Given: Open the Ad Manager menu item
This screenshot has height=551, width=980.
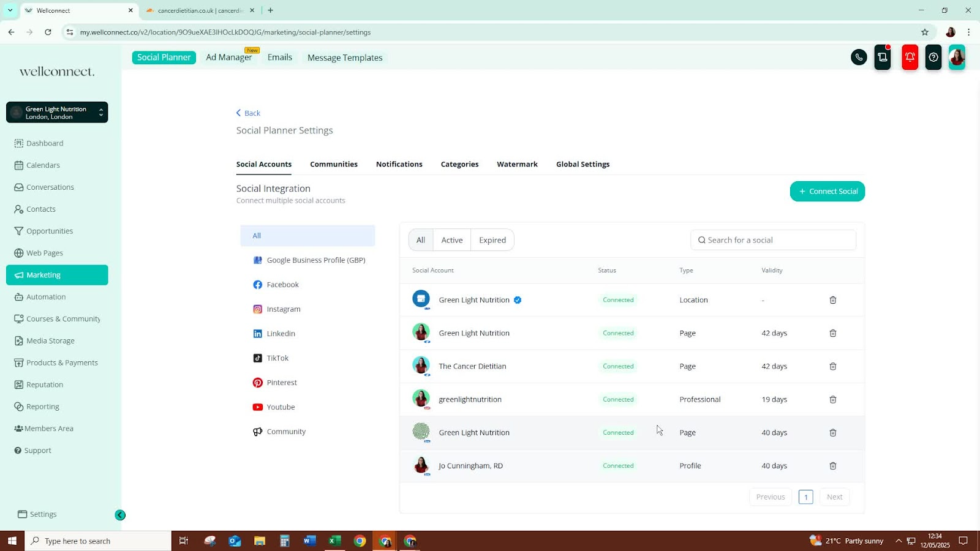Looking at the screenshot, I should click(x=228, y=58).
